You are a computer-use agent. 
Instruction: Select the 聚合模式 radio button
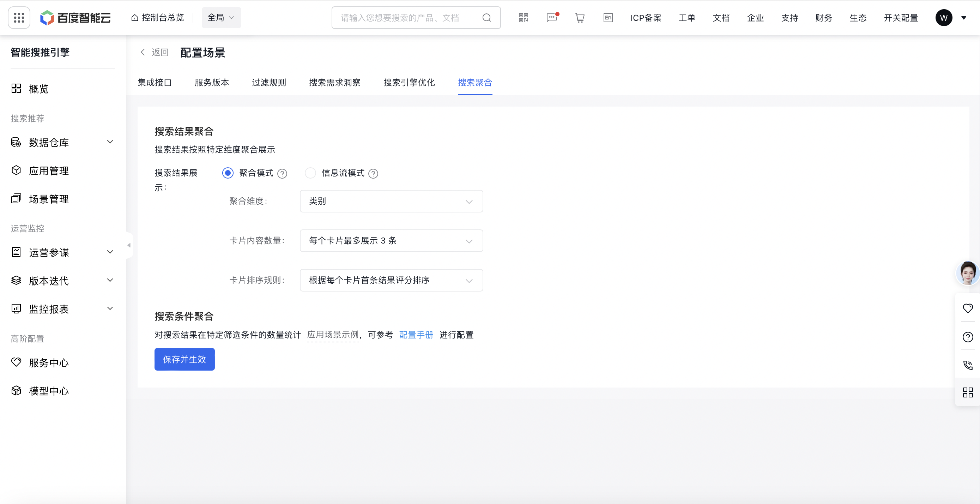click(228, 173)
